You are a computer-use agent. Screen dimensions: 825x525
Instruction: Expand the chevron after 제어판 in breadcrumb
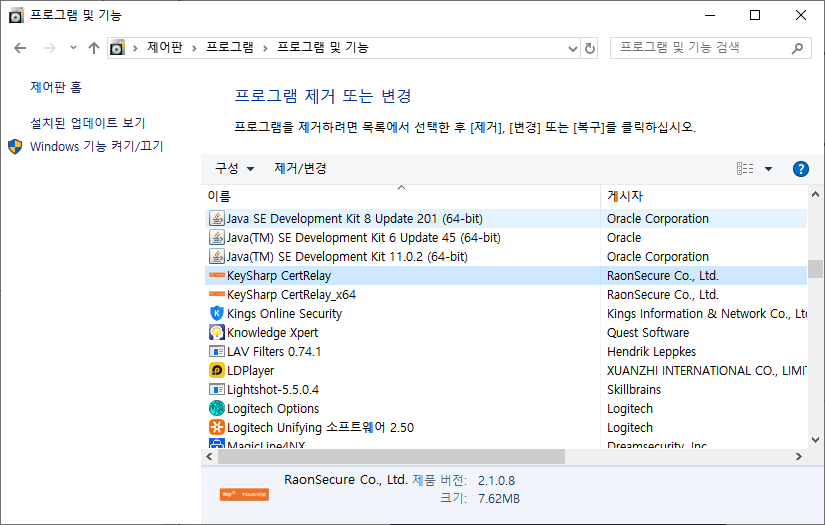[x=194, y=48]
